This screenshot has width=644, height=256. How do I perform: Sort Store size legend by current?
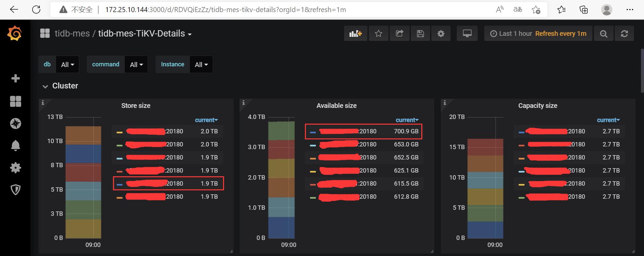pos(206,120)
